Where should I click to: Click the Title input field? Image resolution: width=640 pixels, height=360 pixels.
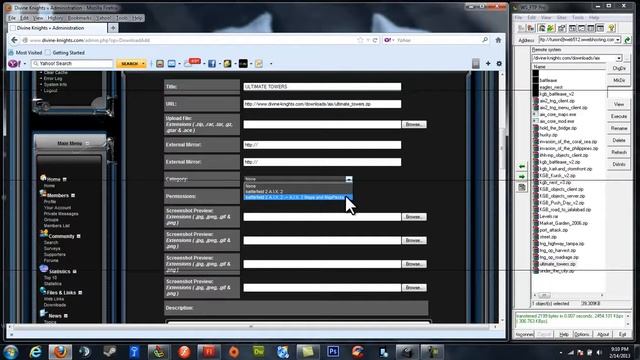click(x=322, y=87)
